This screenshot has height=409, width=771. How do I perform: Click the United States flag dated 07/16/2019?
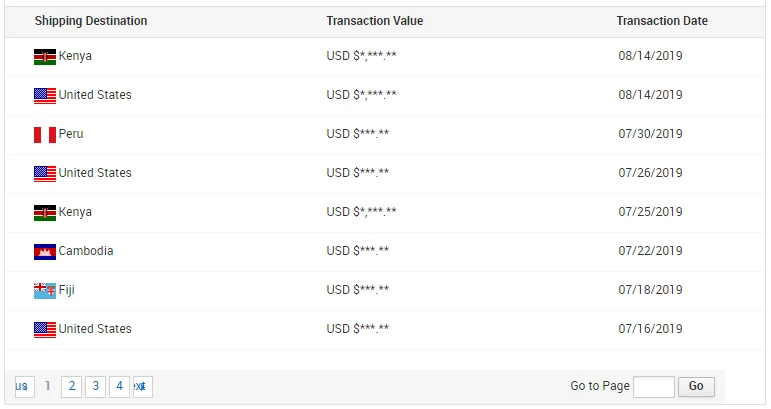tap(44, 330)
